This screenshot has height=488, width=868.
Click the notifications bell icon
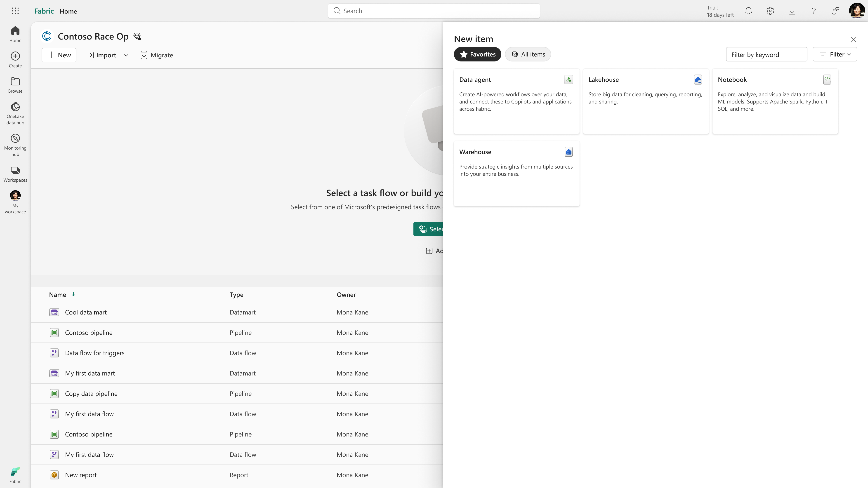(748, 11)
